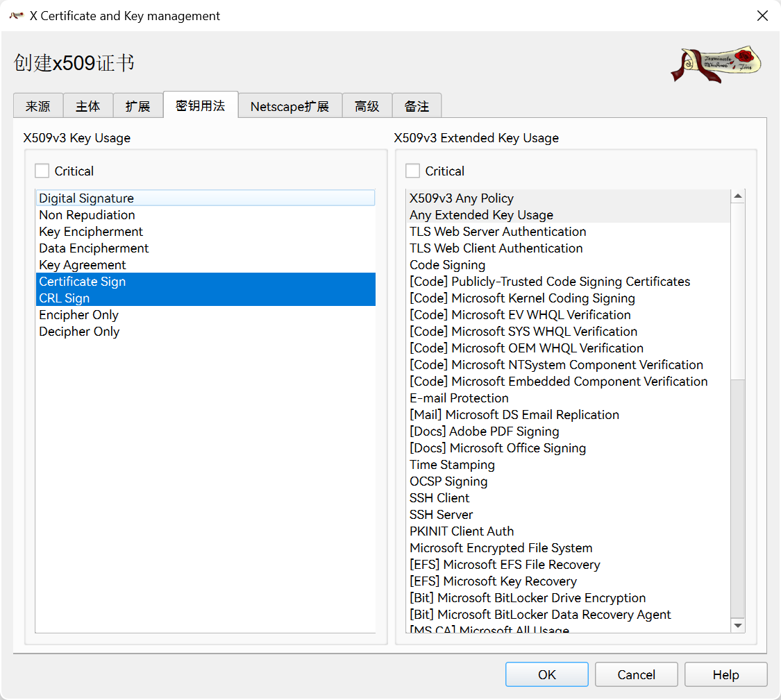Deselect CRL Sign usage

pyautogui.click(x=205, y=298)
